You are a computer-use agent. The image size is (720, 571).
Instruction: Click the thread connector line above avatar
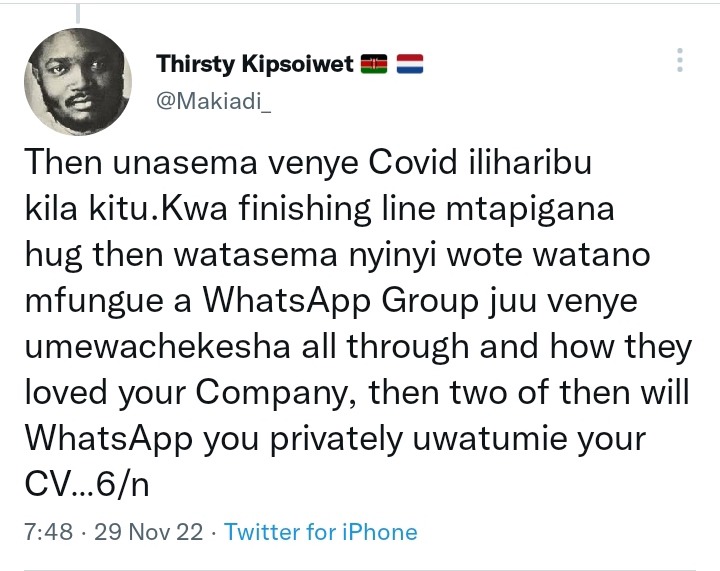pyautogui.click(x=78, y=13)
